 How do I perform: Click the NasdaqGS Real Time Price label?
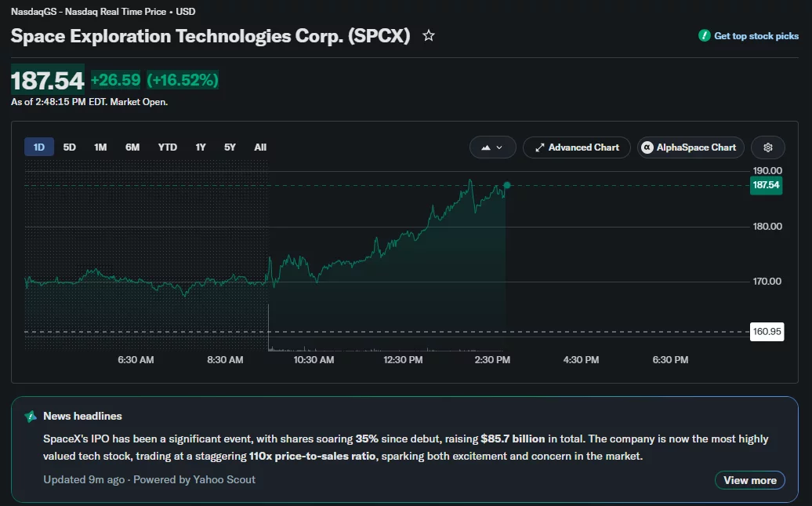pos(103,12)
